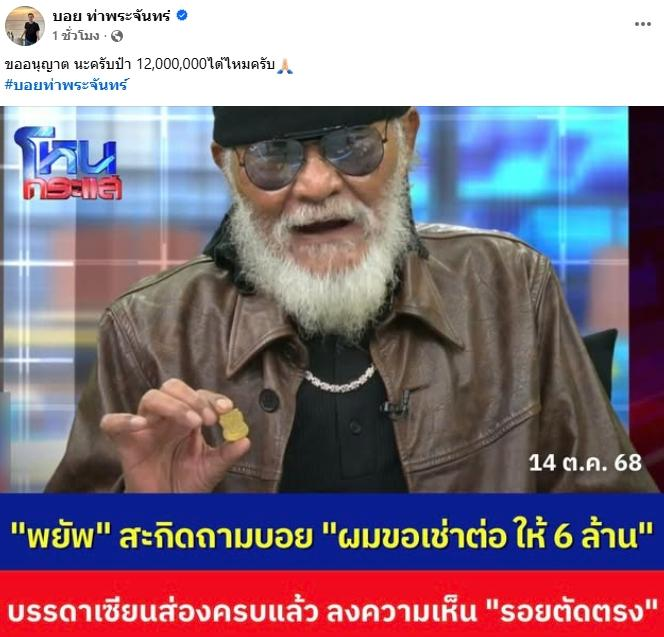This screenshot has height=637, width=664.
Task: Click the praying hands emoji in caption
Action: coord(285,66)
